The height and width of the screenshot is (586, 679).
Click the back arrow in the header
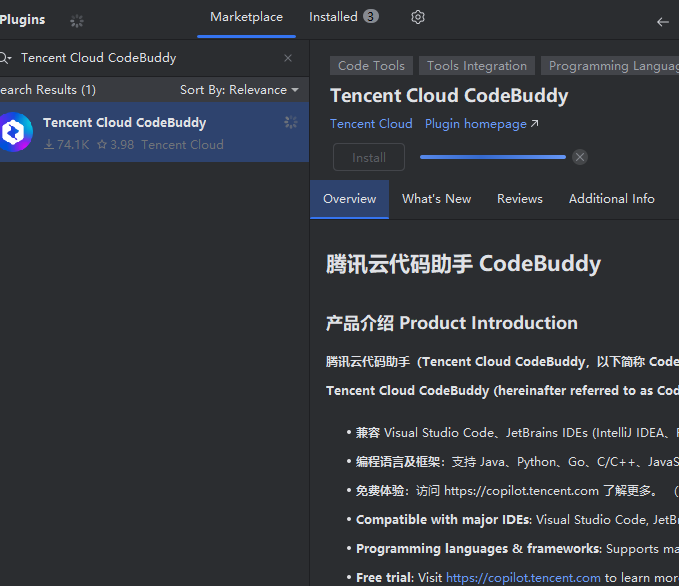(x=663, y=22)
